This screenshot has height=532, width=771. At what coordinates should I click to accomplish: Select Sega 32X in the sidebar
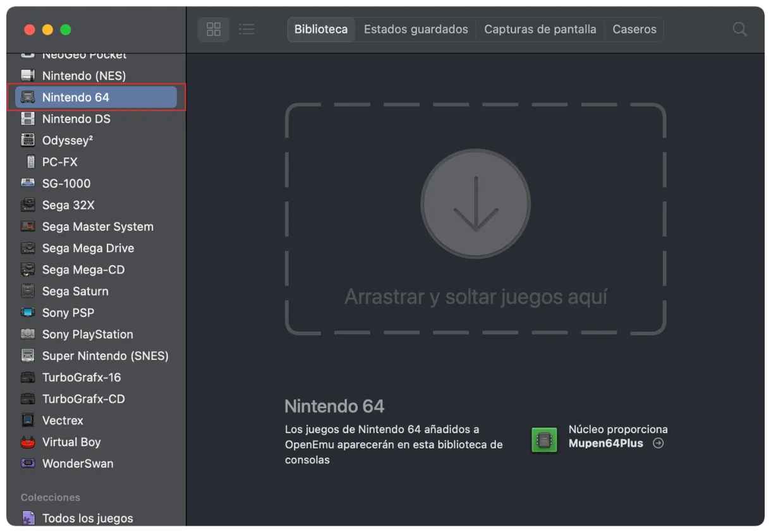[68, 205]
